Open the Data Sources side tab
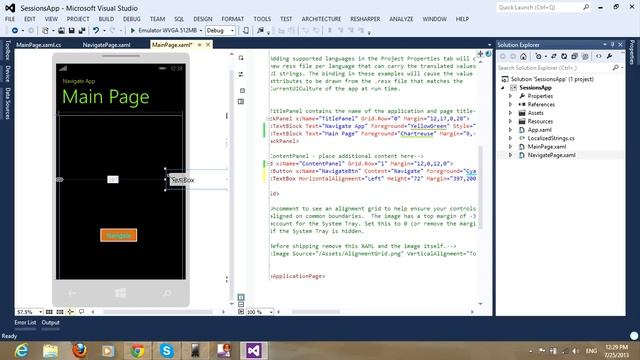640x360 pixels. click(7, 104)
